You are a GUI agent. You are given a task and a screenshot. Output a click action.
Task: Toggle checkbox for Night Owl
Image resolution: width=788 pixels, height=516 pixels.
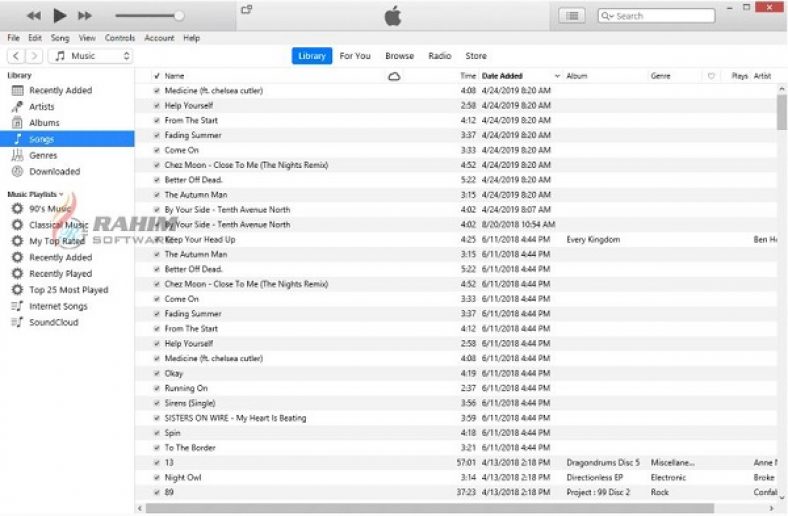coord(156,477)
